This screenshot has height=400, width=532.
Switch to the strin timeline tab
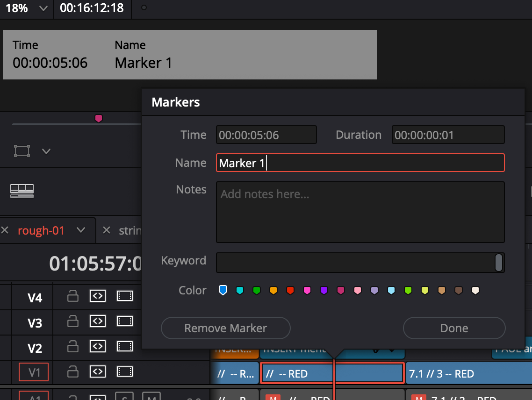132,230
